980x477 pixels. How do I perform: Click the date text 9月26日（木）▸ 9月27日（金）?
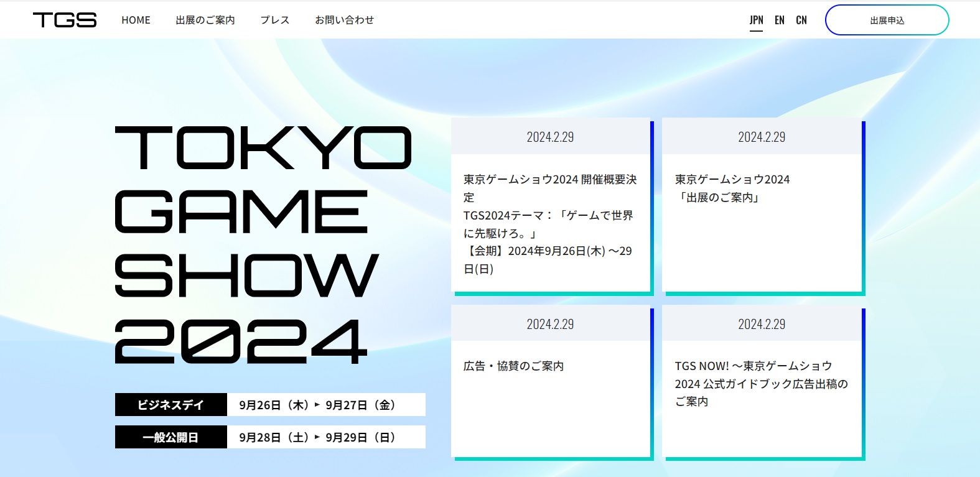pyautogui.click(x=318, y=405)
